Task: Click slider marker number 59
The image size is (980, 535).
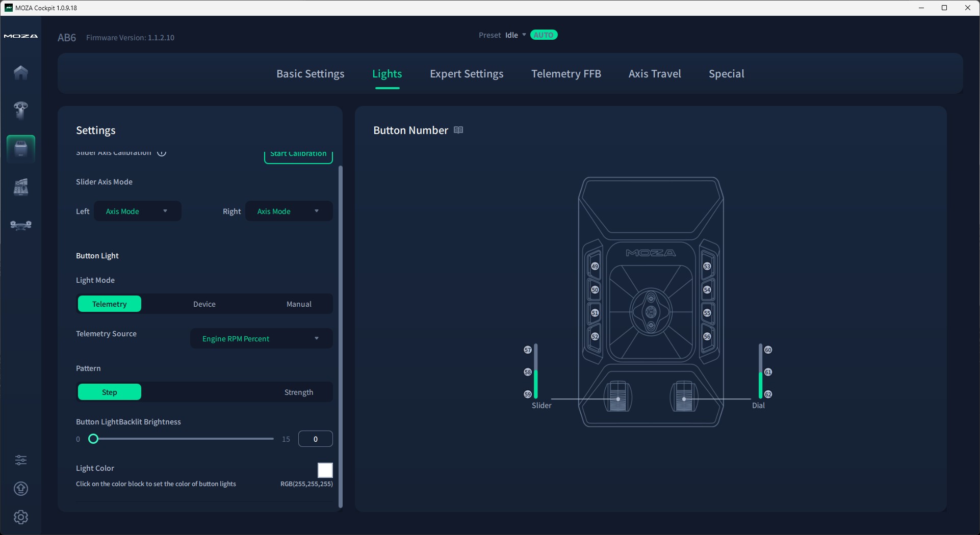Action: 528,394
